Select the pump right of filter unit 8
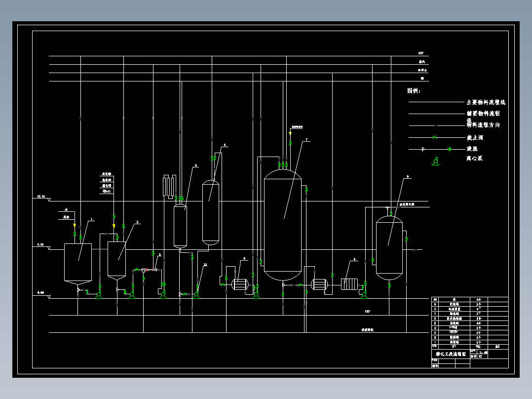532x399 pixels. click(x=364, y=295)
